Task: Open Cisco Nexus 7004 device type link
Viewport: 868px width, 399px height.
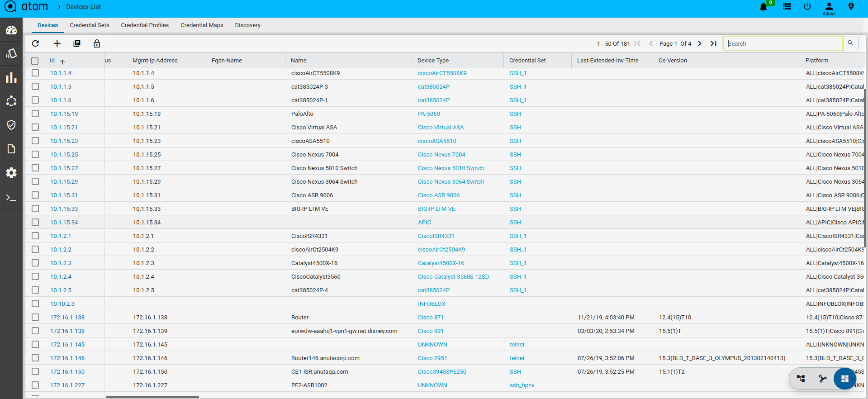Action: pyautogui.click(x=441, y=154)
